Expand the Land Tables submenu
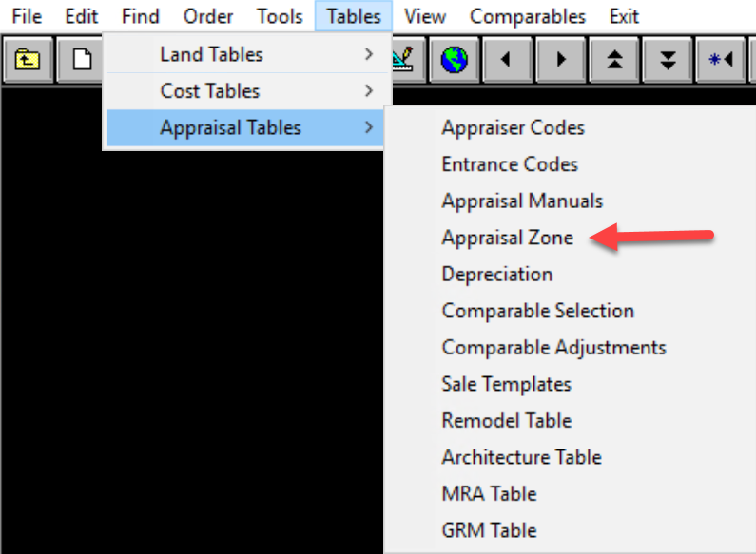This screenshot has height=554, width=756. (247, 54)
